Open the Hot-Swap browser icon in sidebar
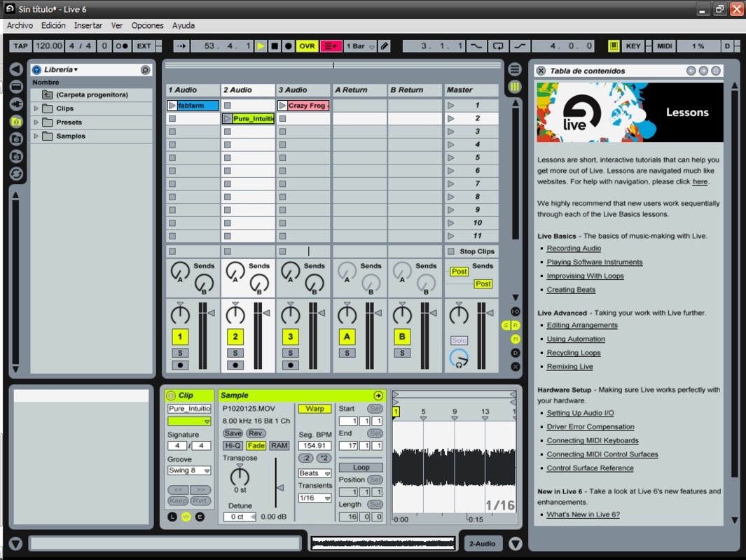Screen dimensions: 746x560 coord(16,174)
